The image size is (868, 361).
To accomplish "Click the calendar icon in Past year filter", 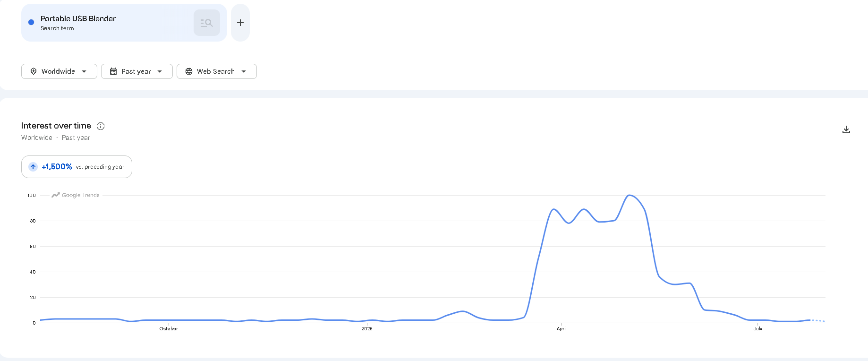I will pyautogui.click(x=113, y=71).
